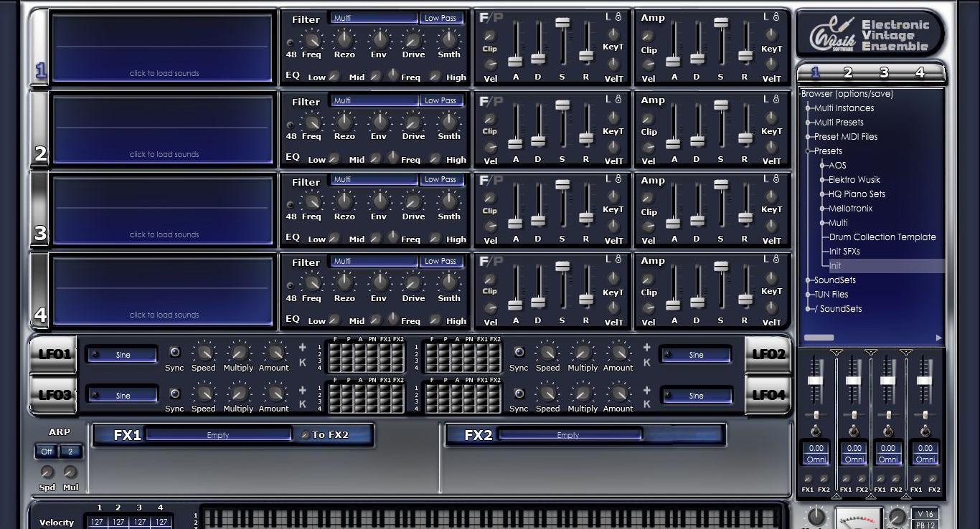980x529 pixels.
Task: Toggle the layer 3 filter 48 switch
Action: 291,205
